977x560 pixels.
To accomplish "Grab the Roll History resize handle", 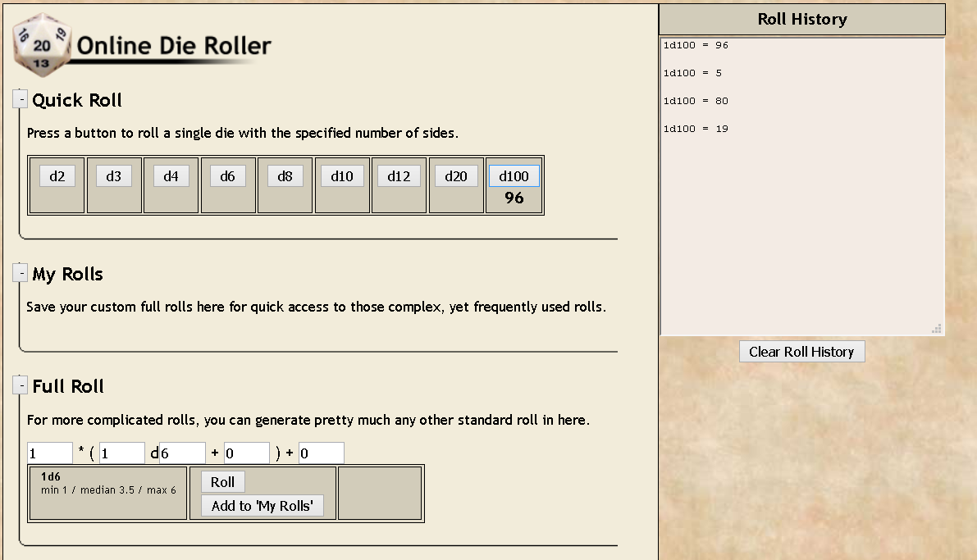I will pyautogui.click(x=937, y=329).
